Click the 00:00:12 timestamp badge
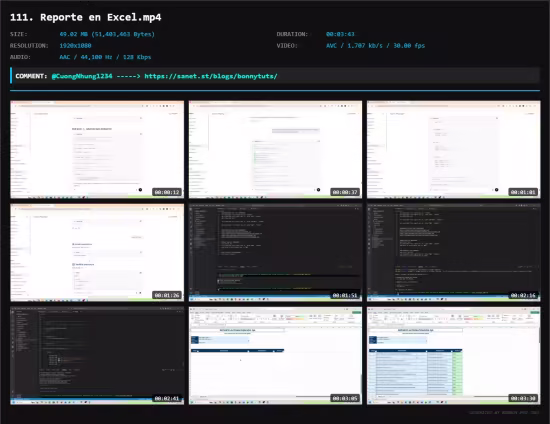550x424 pixels. [167, 192]
